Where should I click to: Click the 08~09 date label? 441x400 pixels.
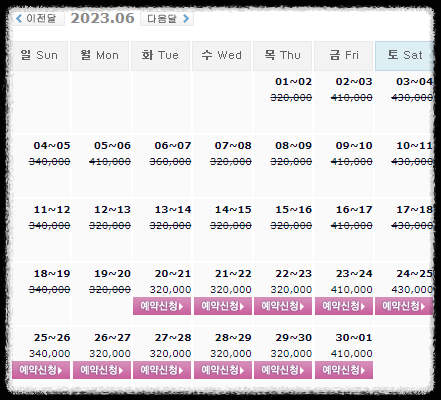[293, 146]
